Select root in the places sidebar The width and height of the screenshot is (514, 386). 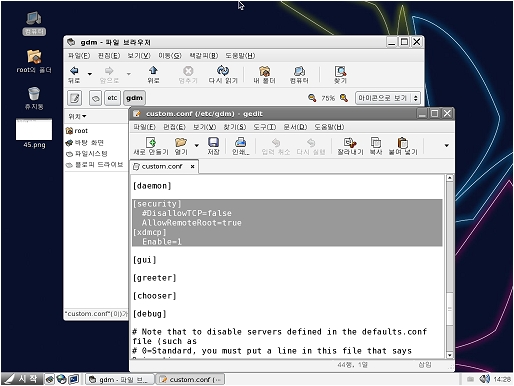tap(77, 131)
